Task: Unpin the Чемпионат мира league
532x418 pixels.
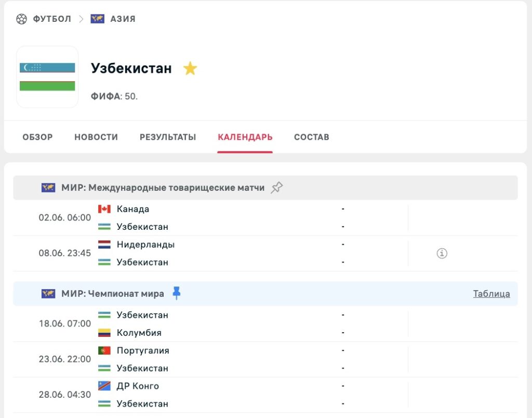Action: coord(177,293)
